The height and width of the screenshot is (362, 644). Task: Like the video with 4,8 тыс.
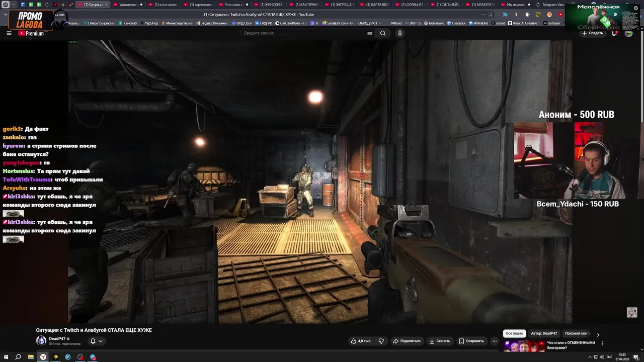pyautogui.click(x=361, y=341)
